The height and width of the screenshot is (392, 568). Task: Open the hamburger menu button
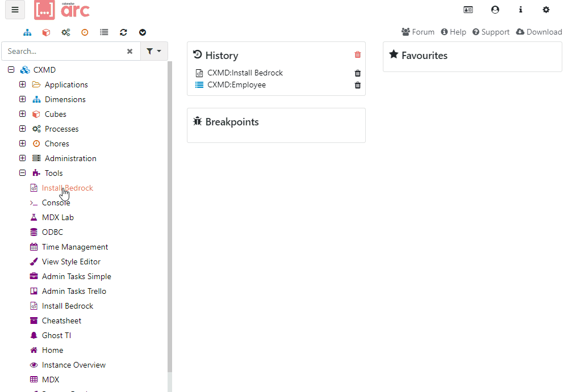(15, 10)
